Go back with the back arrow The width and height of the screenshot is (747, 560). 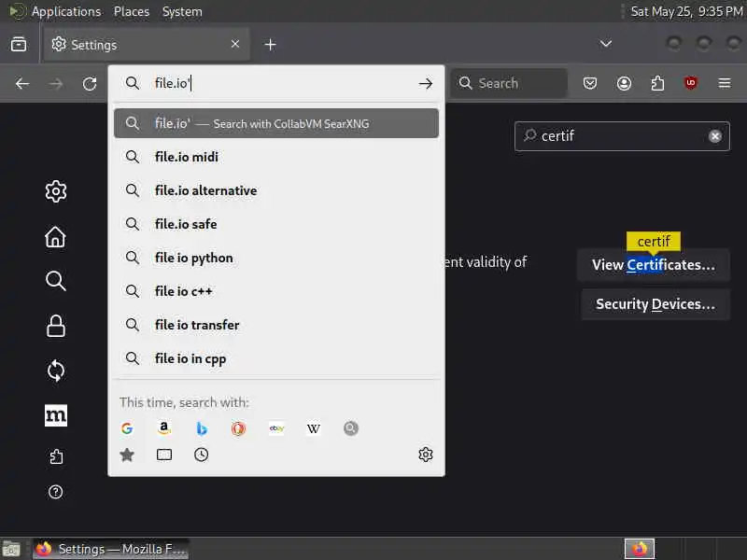(x=22, y=84)
